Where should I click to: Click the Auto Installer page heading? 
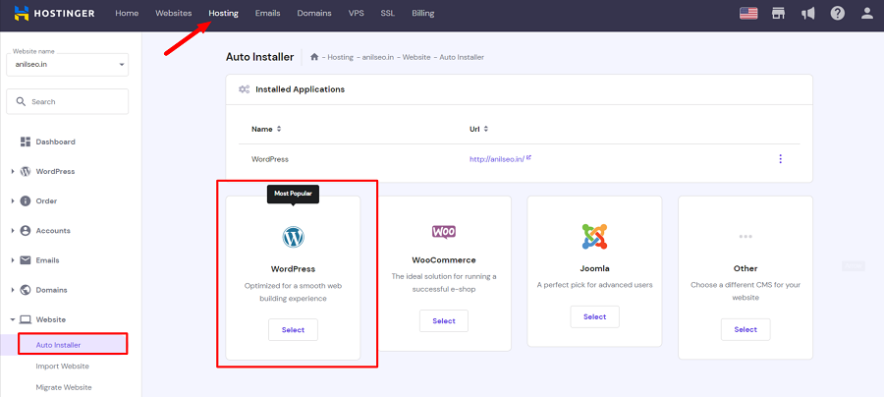point(260,57)
